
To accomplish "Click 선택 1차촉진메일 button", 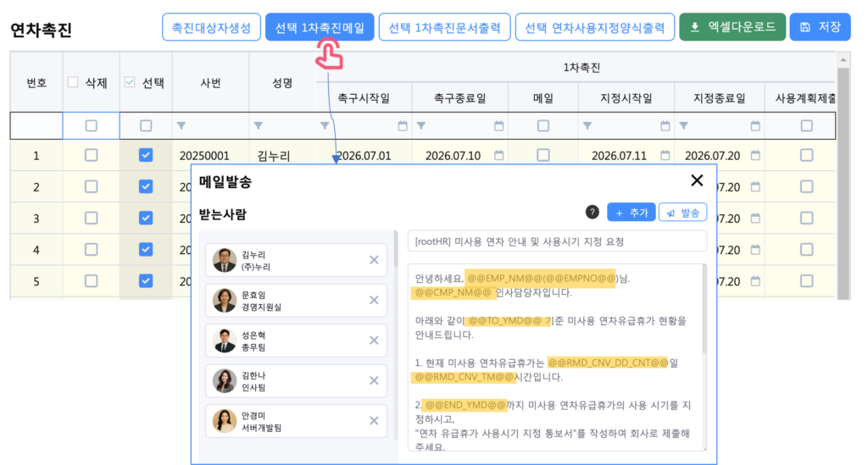I will coord(320,27).
